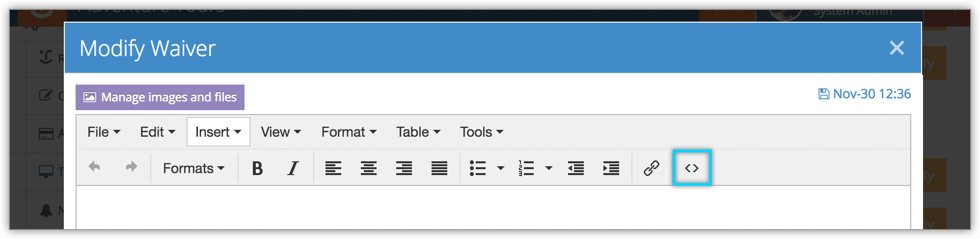
Task: Open bullet list style dropdown arrow
Action: click(501, 168)
